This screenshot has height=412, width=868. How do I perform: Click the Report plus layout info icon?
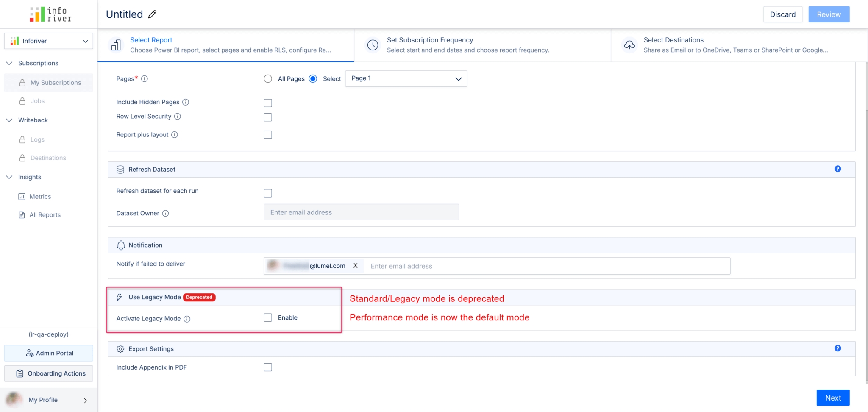pyautogui.click(x=175, y=135)
